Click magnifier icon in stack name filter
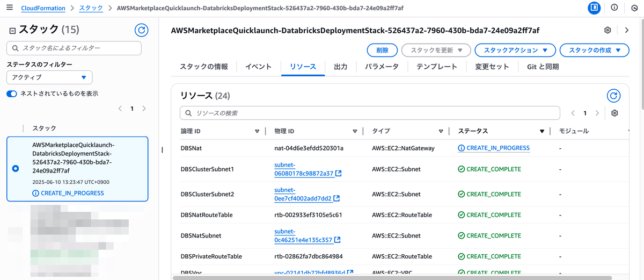Viewport: 644px width, 280px height. pos(15,48)
